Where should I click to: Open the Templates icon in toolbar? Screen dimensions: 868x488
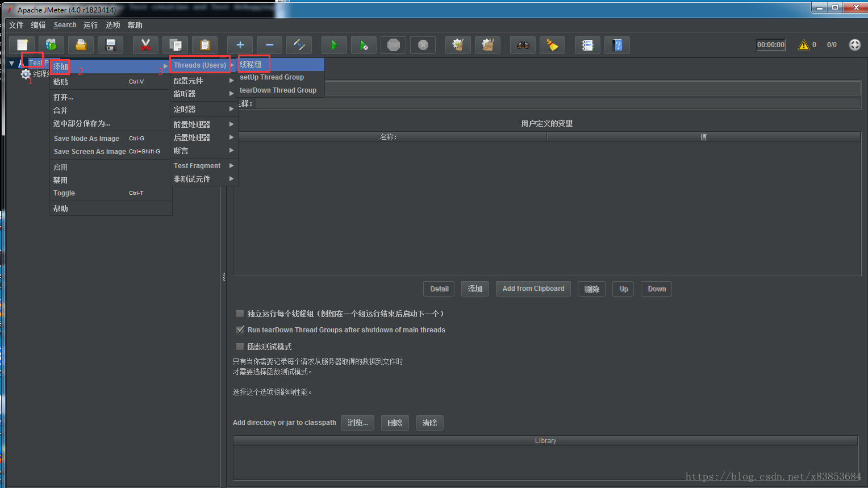click(52, 45)
